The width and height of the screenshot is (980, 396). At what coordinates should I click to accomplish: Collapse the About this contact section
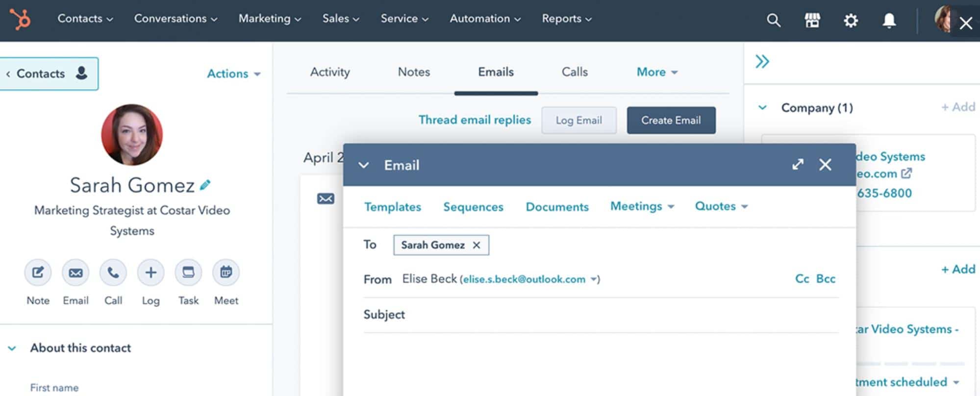pos(12,348)
